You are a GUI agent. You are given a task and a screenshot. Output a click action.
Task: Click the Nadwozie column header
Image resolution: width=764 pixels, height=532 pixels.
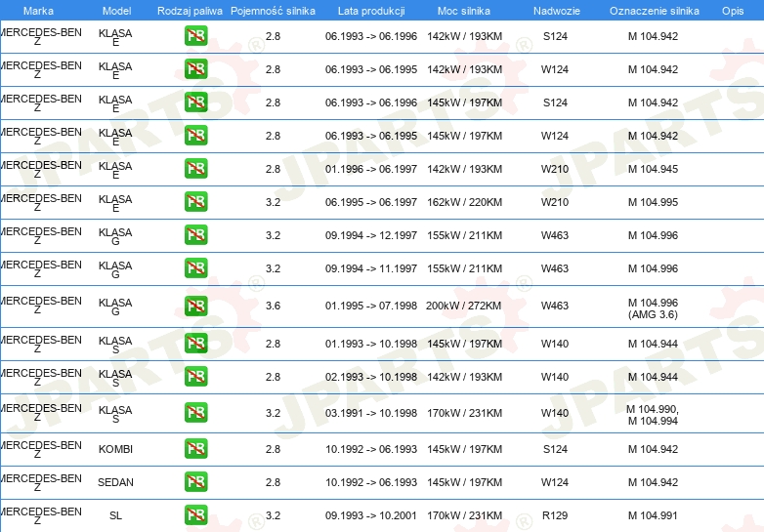(x=557, y=11)
